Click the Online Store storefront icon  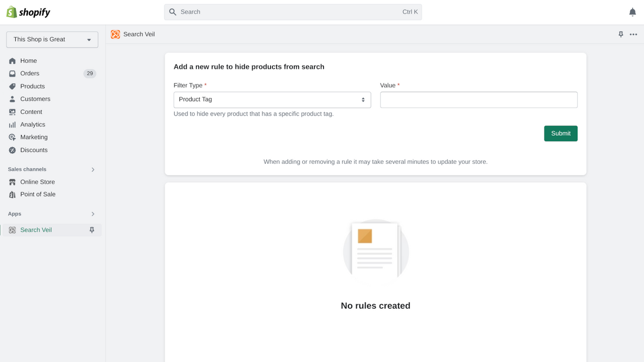(x=13, y=182)
